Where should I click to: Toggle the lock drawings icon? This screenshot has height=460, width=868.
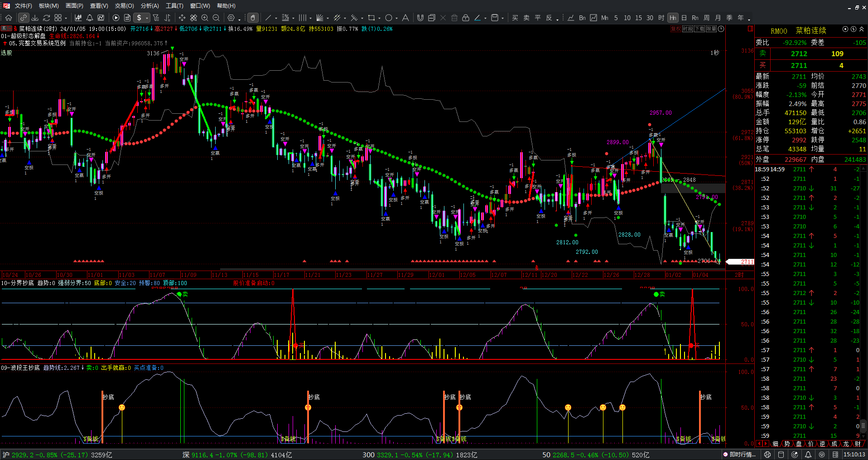pyautogui.click(x=466, y=18)
